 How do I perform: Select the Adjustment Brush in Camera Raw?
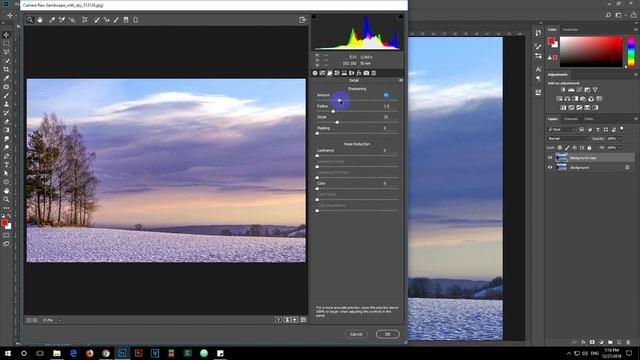116,20
